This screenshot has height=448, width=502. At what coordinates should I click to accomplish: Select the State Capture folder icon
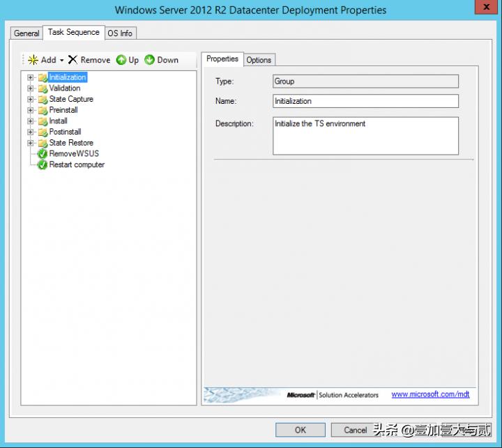tap(43, 100)
